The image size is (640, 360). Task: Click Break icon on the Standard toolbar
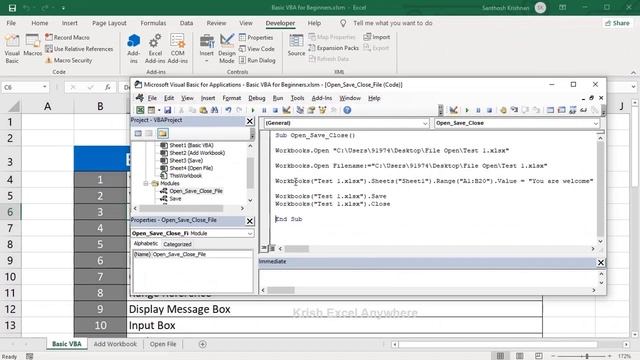264,110
